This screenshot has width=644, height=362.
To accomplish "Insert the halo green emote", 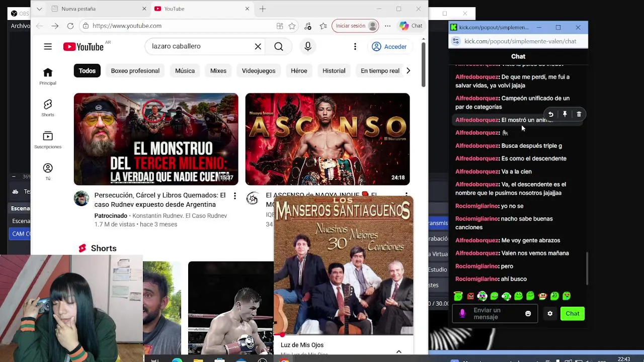I will tap(458, 296).
